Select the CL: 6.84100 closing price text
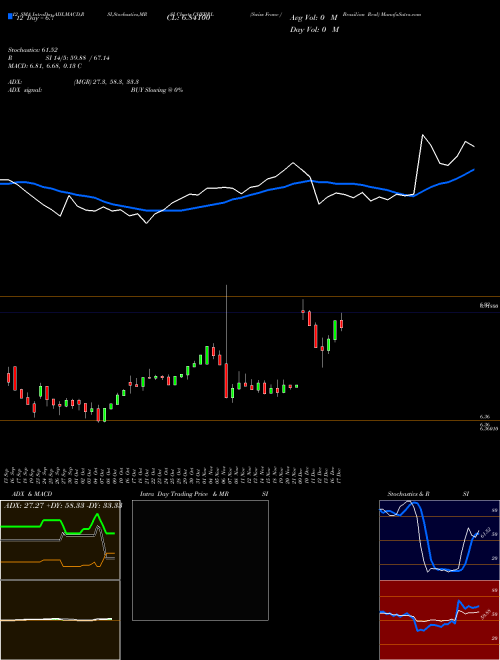Screen dimensions: 500x660 pyautogui.click(x=188, y=18)
